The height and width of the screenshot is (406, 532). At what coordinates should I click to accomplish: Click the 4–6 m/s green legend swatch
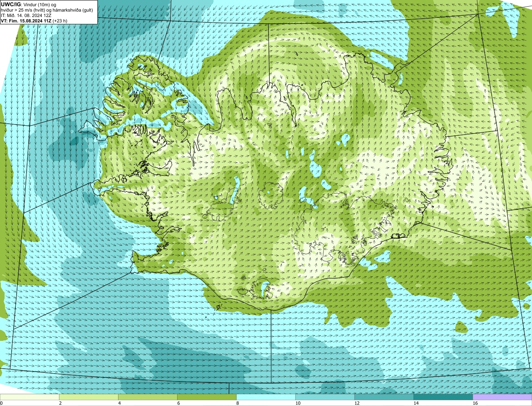coord(148,397)
